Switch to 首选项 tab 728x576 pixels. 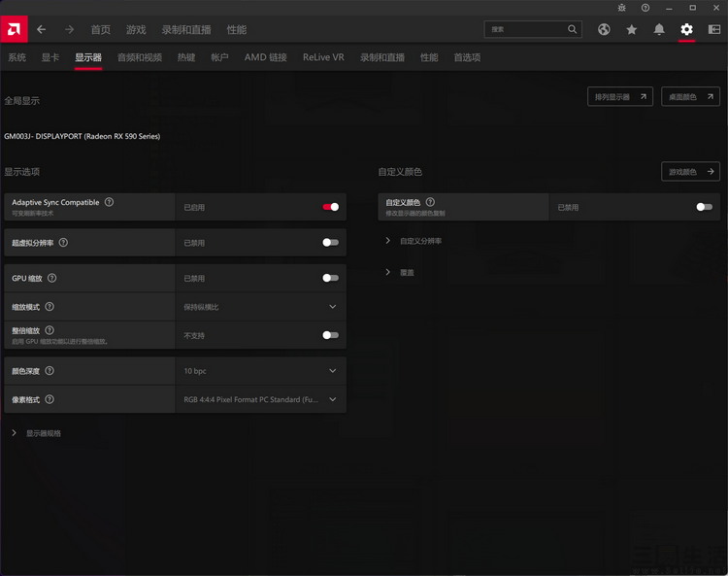pos(467,57)
